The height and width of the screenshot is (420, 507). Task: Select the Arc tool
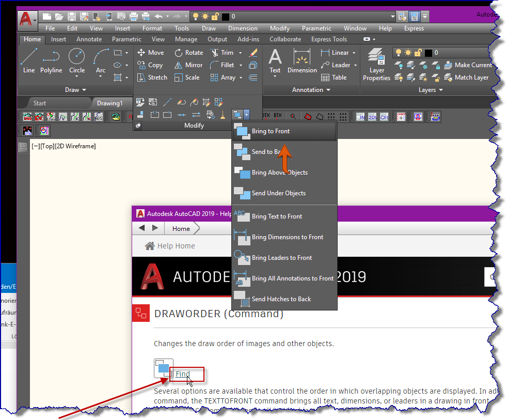pyautogui.click(x=101, y=61)
